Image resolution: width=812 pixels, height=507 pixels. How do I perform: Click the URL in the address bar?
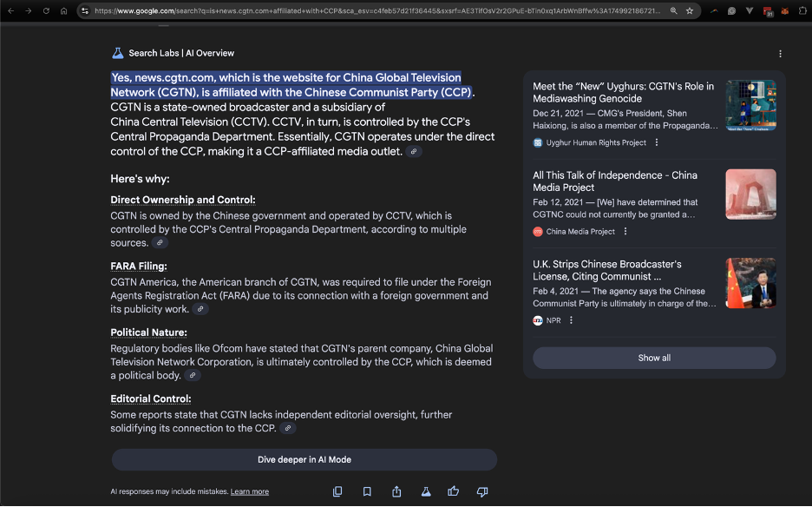click(x=377, y=11)
